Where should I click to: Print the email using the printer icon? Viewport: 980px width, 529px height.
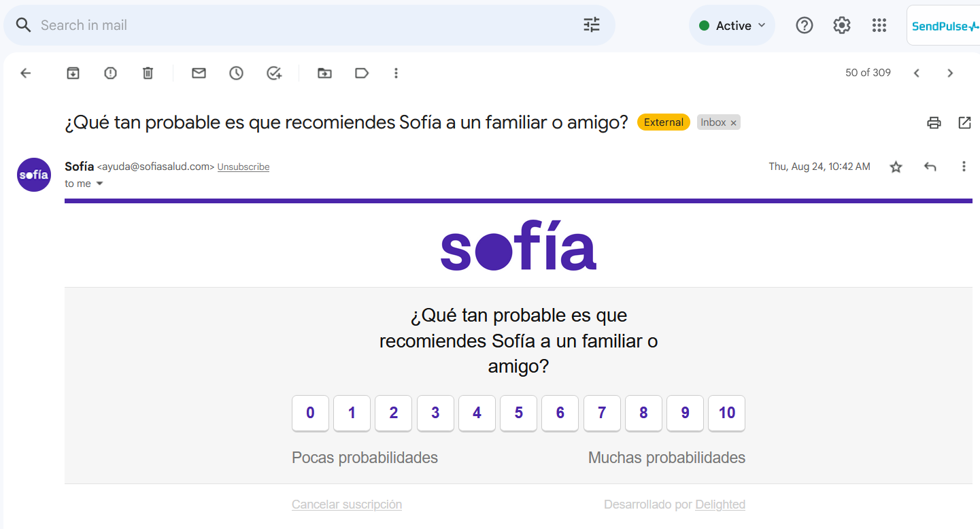pos(934,122)
